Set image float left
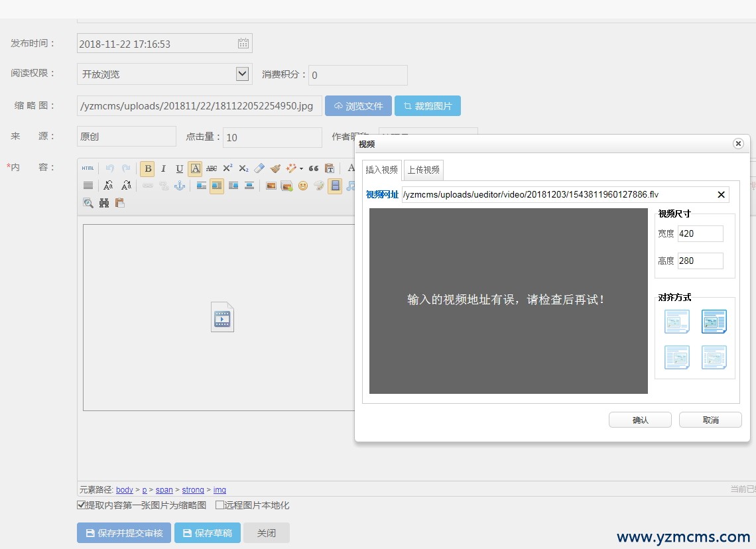The height and width of the screenshot is (549, 756). [x=201, y=186]
